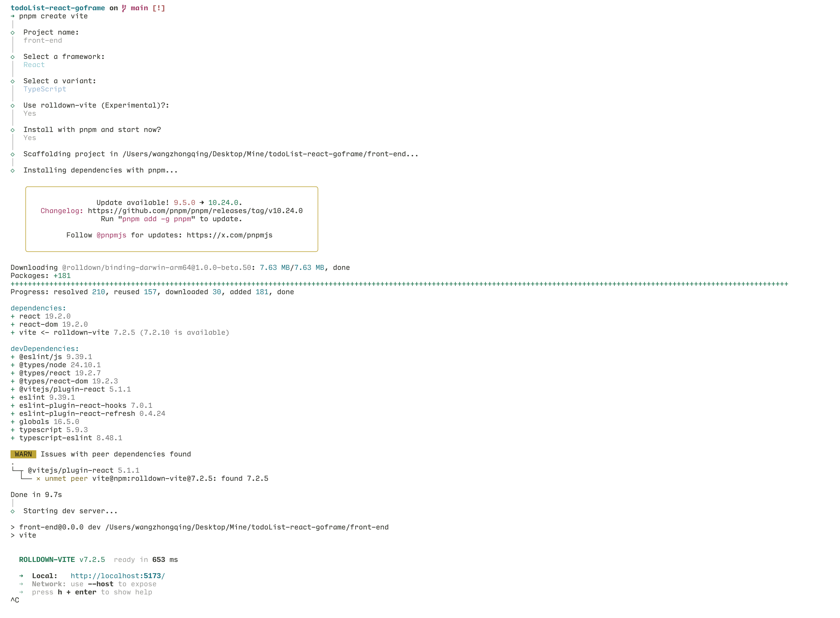Viewport: 840px width, 618px height.
Task: Click the arrow between versions 9.5.0 and 10.24.0
Action: click(202, 203)
